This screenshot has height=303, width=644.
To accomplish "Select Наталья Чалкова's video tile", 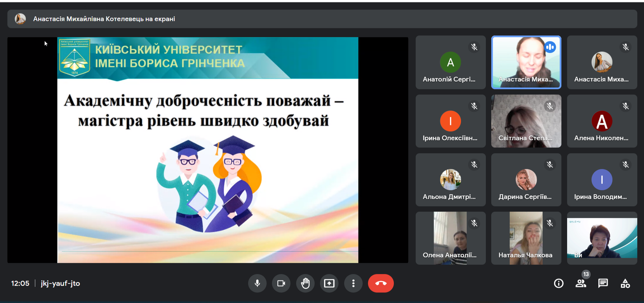I will point(526,238).
